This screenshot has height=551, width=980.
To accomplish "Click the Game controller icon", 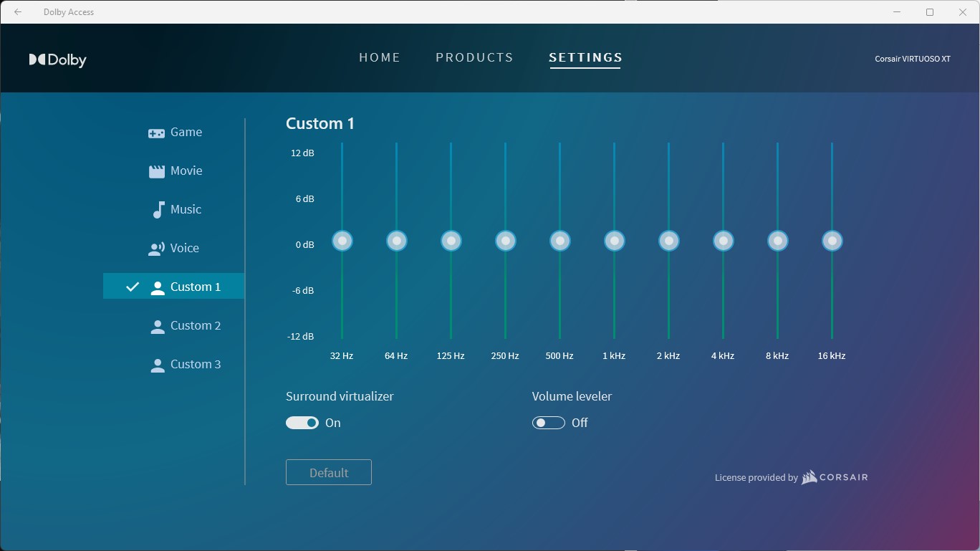I will pyautogui.click(x=156, y=133).
